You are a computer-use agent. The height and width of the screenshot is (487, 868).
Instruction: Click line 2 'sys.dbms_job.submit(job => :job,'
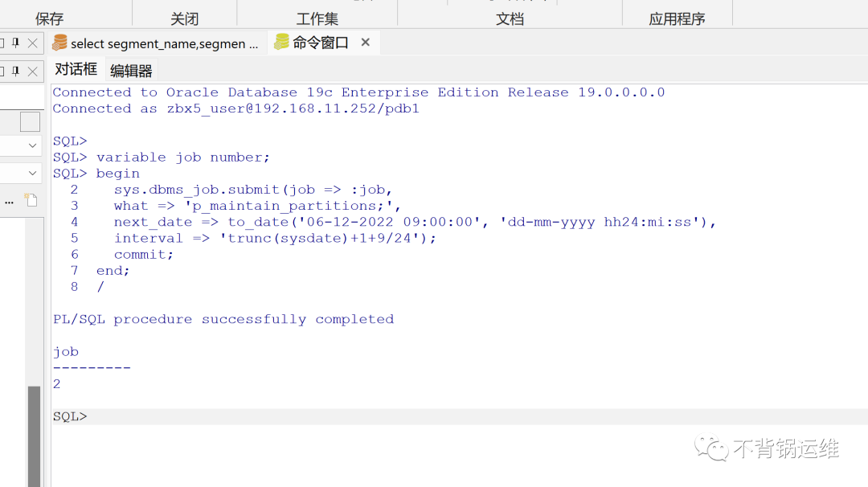tap(253, 190)
